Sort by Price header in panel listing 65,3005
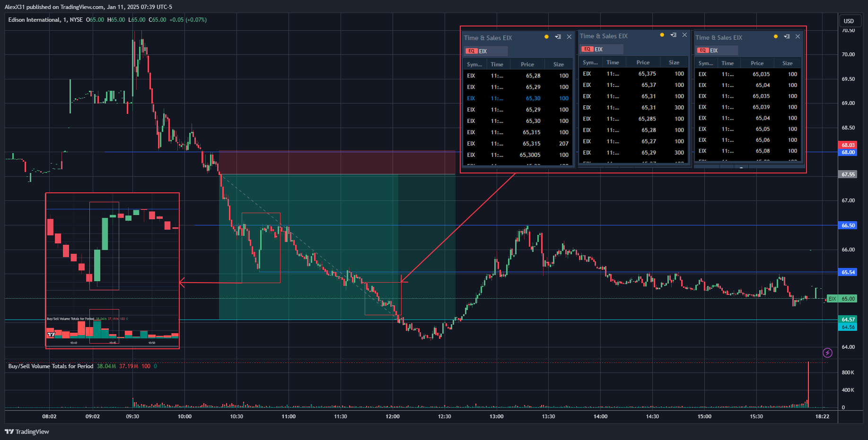This screenshot has width=868, height=440. click(527, 64)
